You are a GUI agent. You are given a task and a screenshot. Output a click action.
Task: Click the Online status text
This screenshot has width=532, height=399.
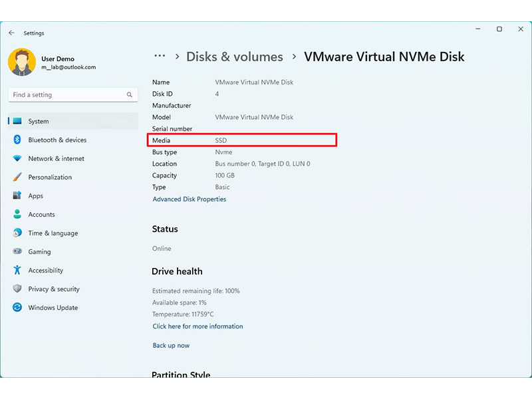pyautogui.click(x=162, y=248)
